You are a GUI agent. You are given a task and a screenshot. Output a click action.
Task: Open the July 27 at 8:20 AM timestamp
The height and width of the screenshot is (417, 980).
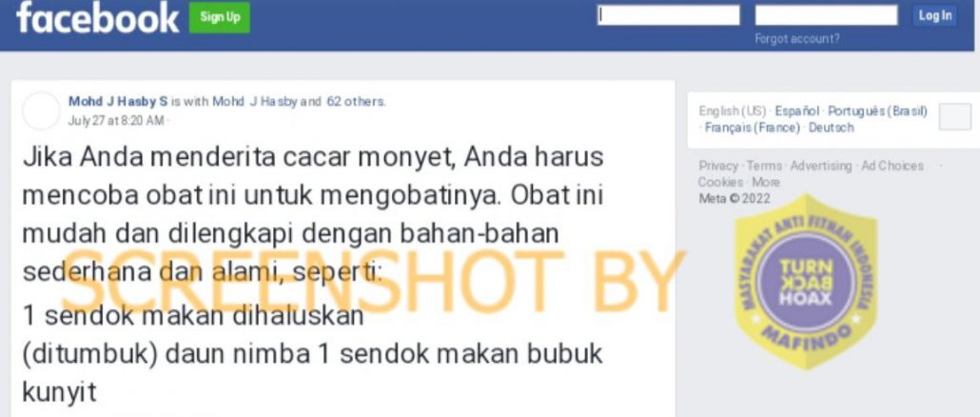click(x=116, y=120)
